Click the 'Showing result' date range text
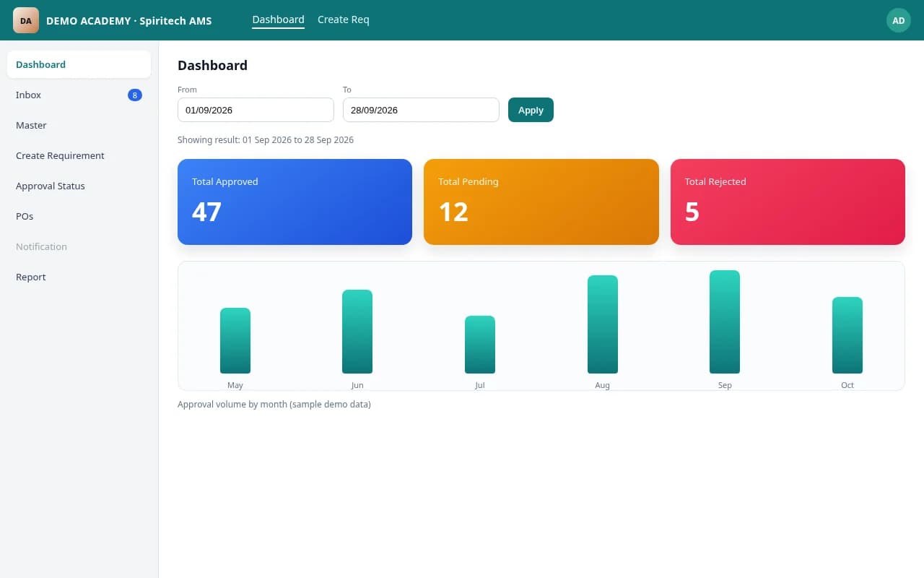This screenshot has height=578, width=924. [x=266, y=140]
